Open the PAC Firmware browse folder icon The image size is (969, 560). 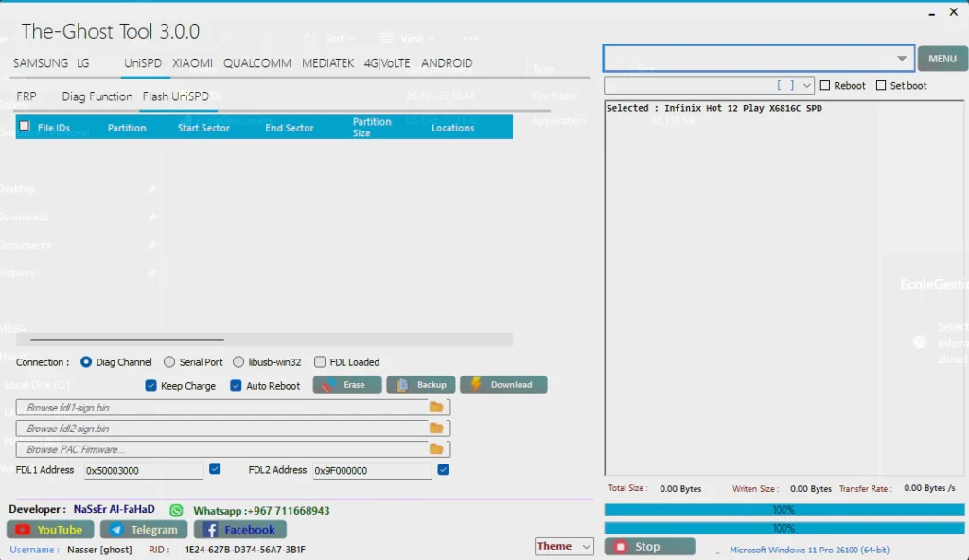tap(436, 449)
